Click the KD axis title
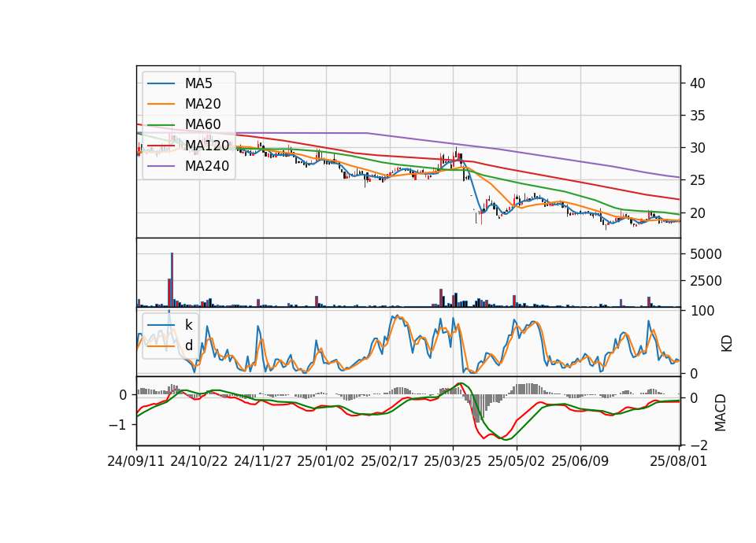This screenshot has height=543, width=756. [727, 343]
